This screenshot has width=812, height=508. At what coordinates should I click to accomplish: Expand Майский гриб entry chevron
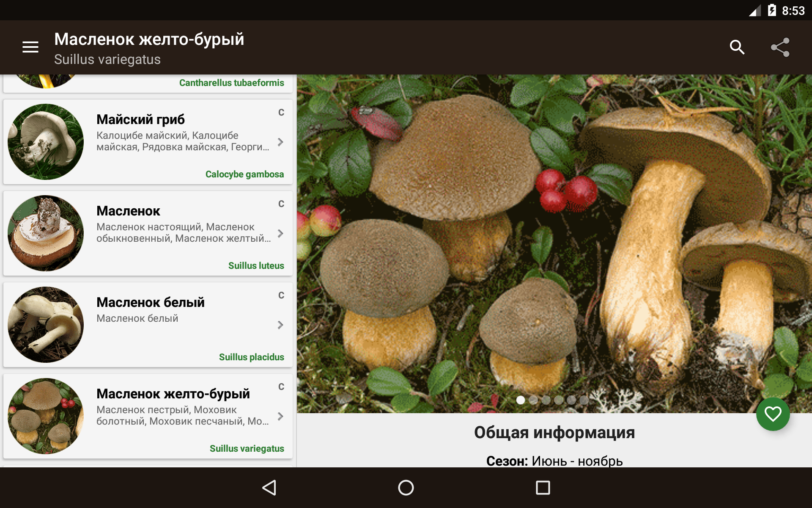[280, 142]
